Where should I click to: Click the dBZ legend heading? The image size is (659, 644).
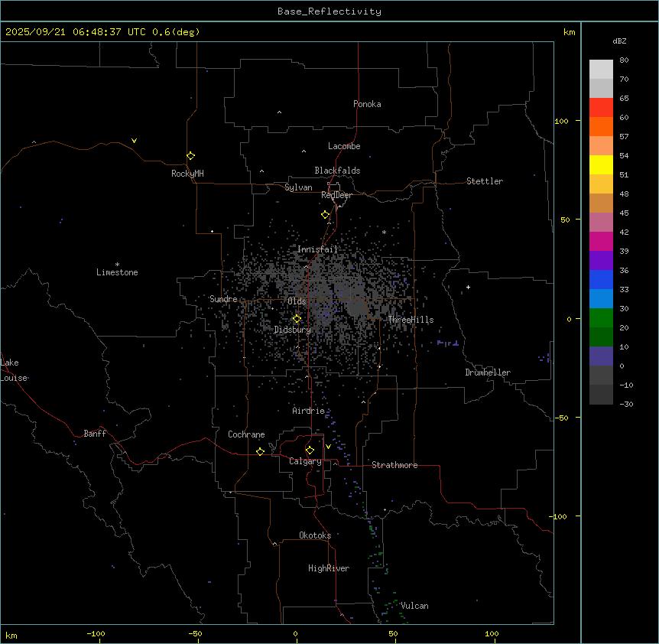620,41
